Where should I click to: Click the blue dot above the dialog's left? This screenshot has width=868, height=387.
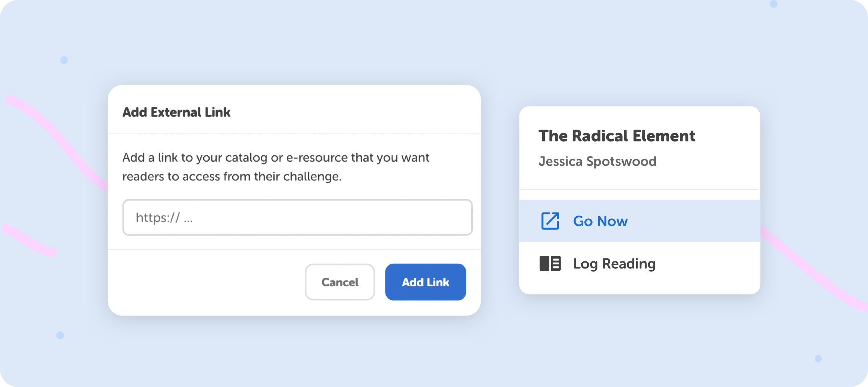[64, 60]
